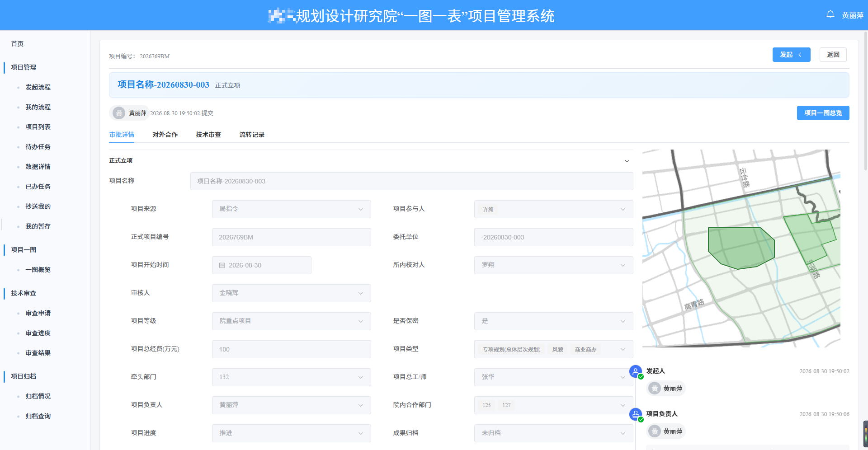Open 数据详情 in the sidebar
Screen dimensions: 868x450
click(38, 167)
